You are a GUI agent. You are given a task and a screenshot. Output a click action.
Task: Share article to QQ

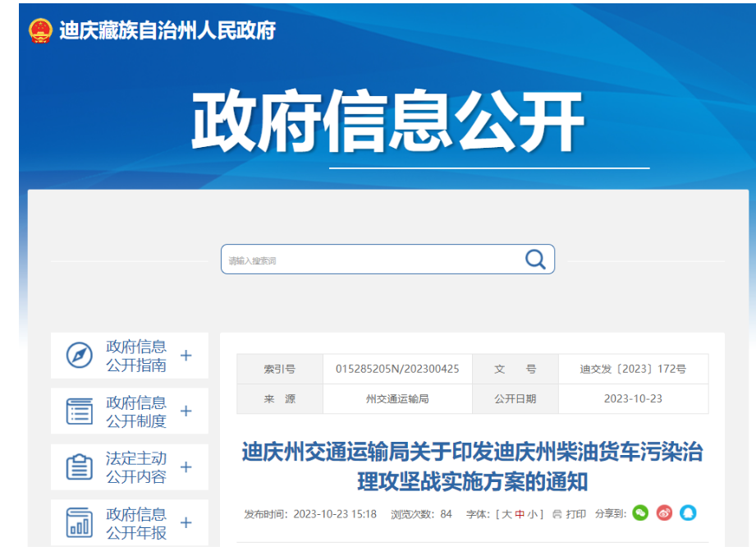coord(688,513)
